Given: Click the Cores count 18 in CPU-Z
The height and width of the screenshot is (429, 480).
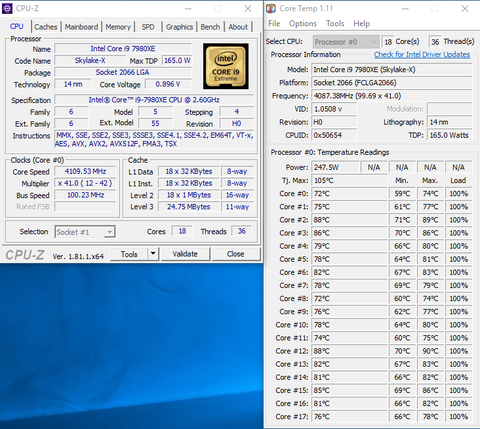Looking at the screenshot, I should (x=182, y=231).
